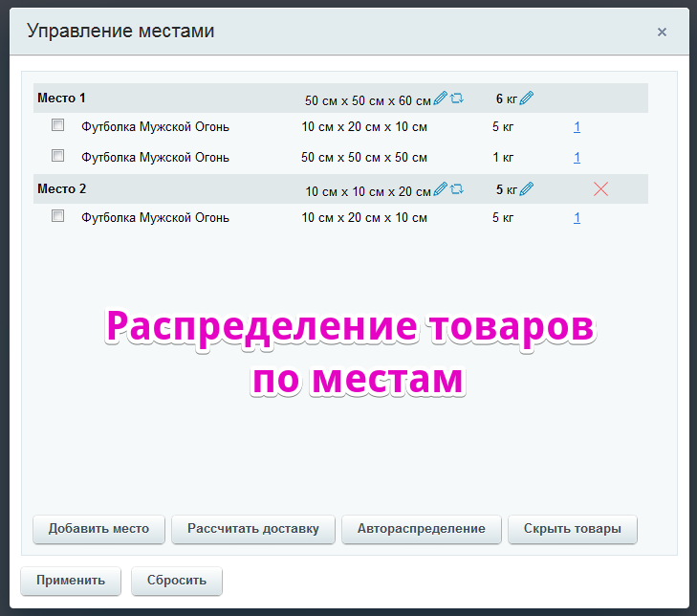
Task: Click Скрыть товары button
Action: click(x=573, y=529)
